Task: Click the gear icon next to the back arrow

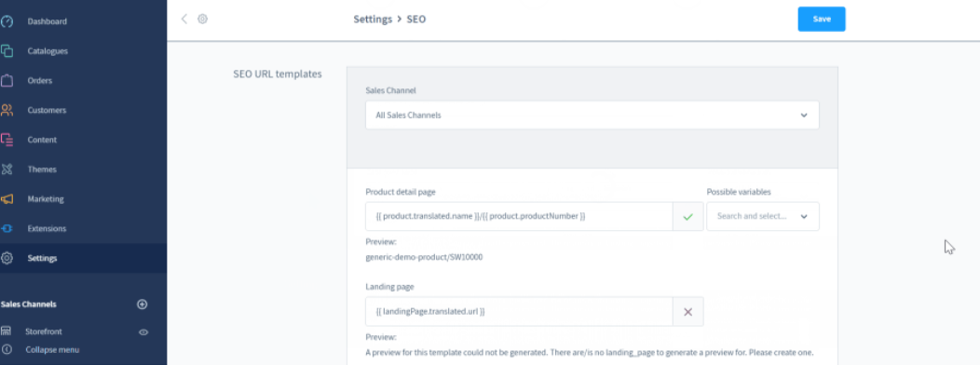Action: tap(202, 19)
